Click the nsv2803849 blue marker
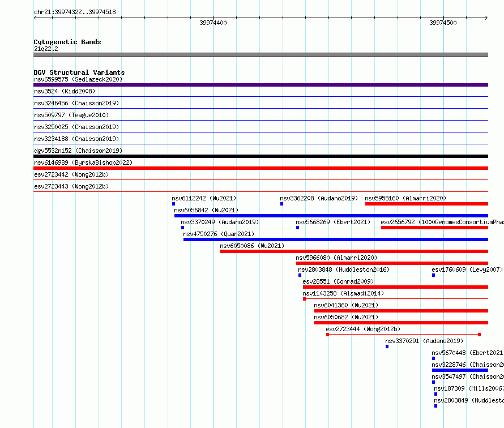This screenshot has height=428, width=504. pyautogui.click(x=436, y=406)
